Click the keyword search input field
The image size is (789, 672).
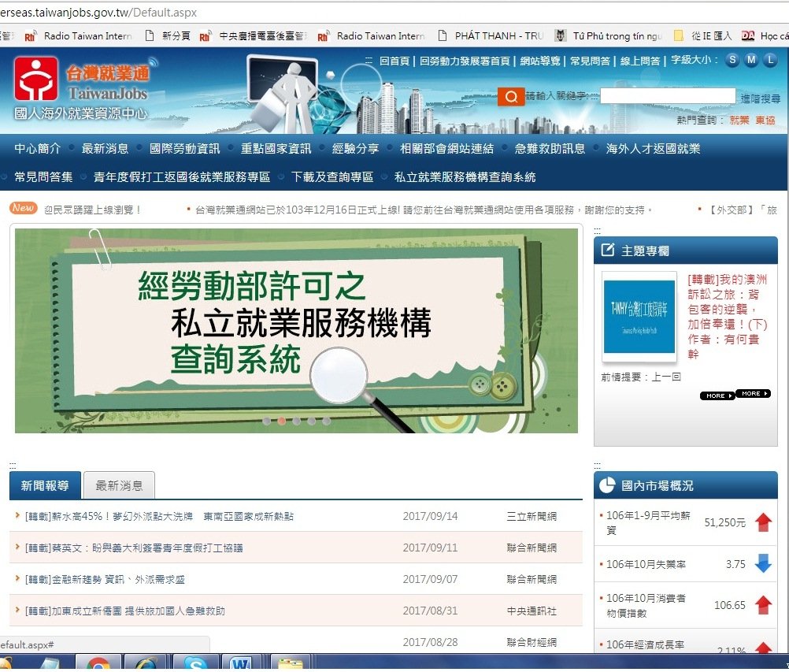668,95
